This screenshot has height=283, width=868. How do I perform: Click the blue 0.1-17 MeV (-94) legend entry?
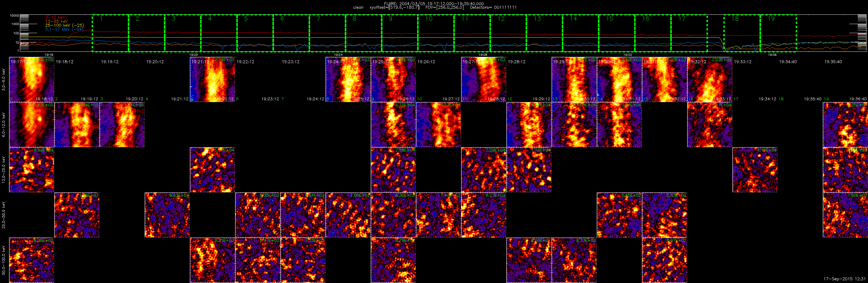click(64, 29)
